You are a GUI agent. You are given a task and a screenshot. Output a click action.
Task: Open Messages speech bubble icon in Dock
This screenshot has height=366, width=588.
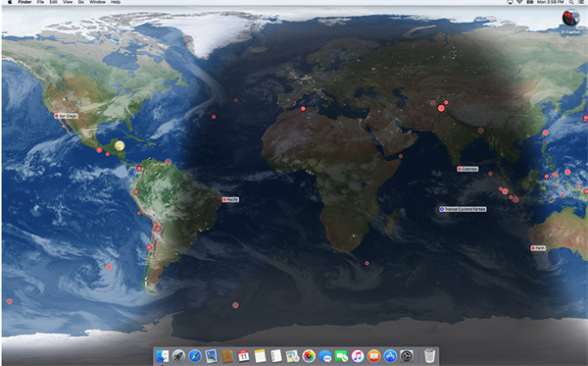point(325,356)
